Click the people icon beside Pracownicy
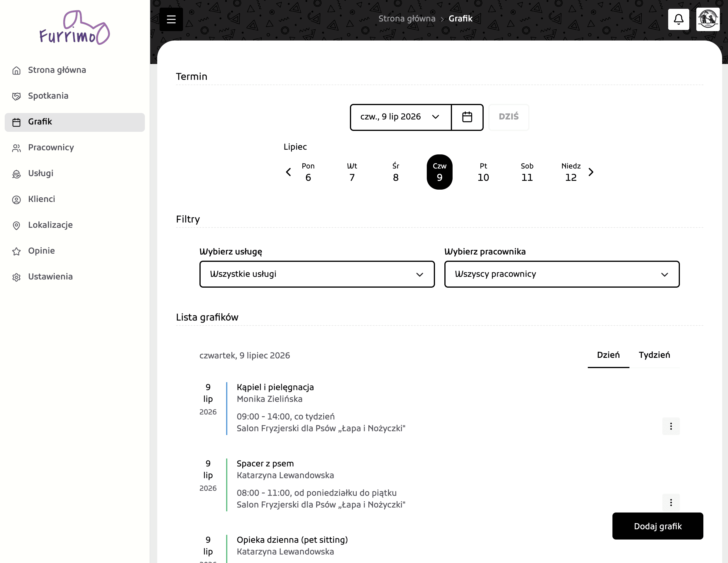728x563 pixels. coord(16,148)
